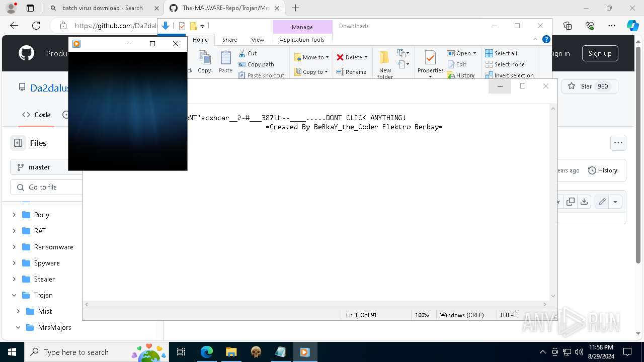Image resolution: width=644 pixels, height=362 pixels.
Task: Create a New folder from Explorer ribbon
Action: (x=385, y=64)
